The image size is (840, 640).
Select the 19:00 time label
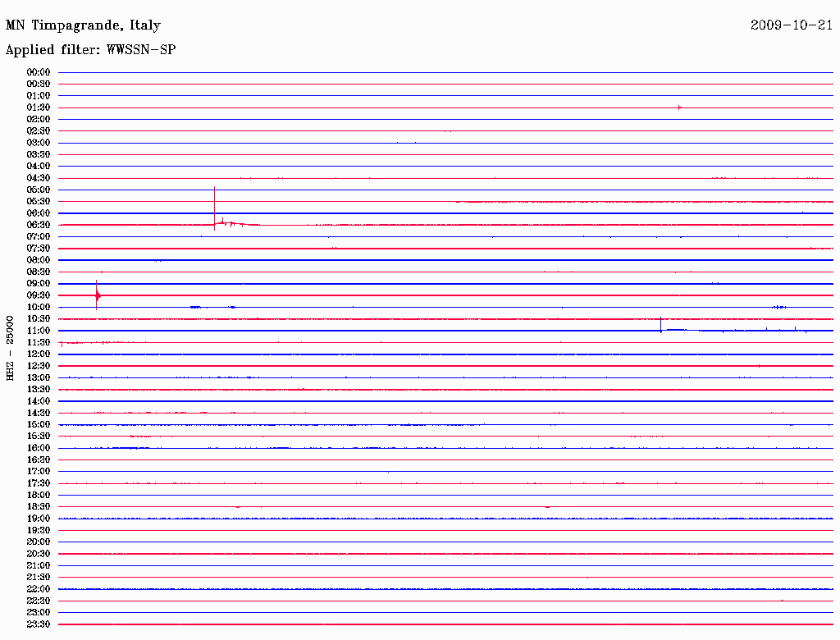point(39,519)
